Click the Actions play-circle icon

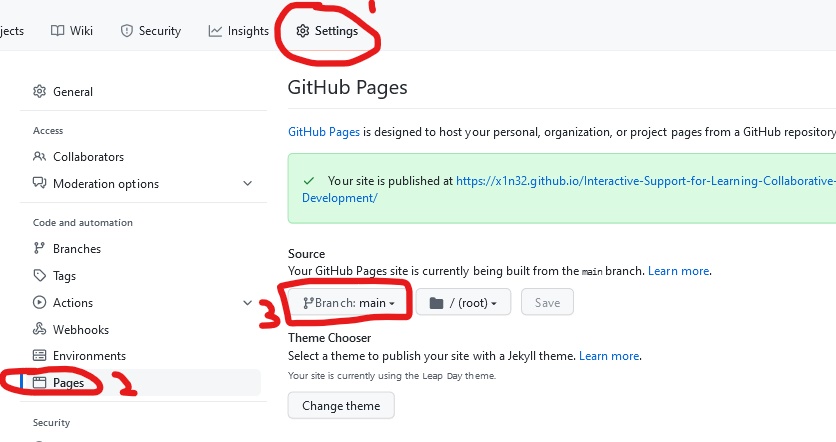(x=39, y=302)
